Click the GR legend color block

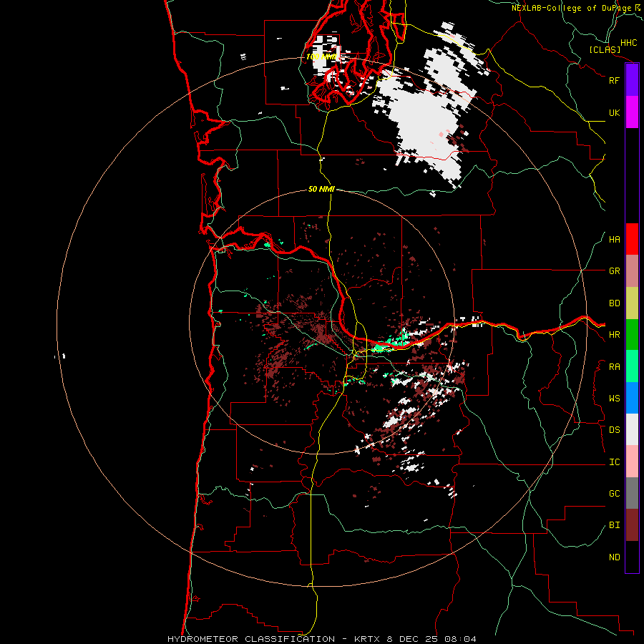(x=632, y=271)
